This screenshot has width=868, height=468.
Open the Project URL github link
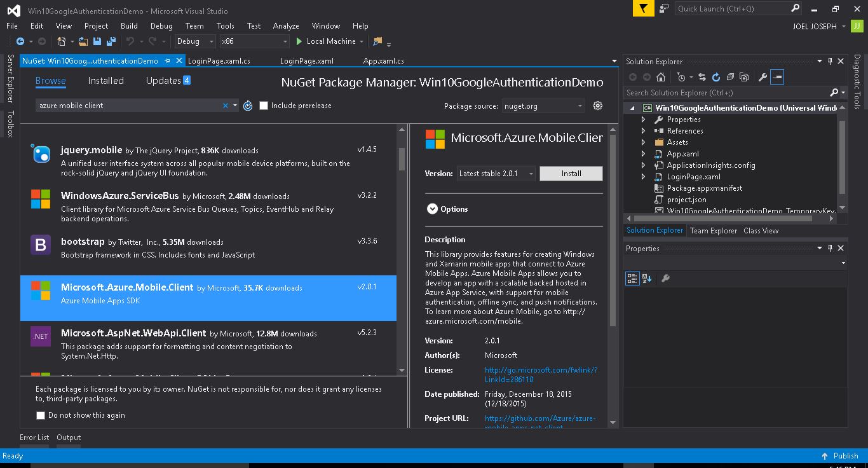(x=540, y=423)
